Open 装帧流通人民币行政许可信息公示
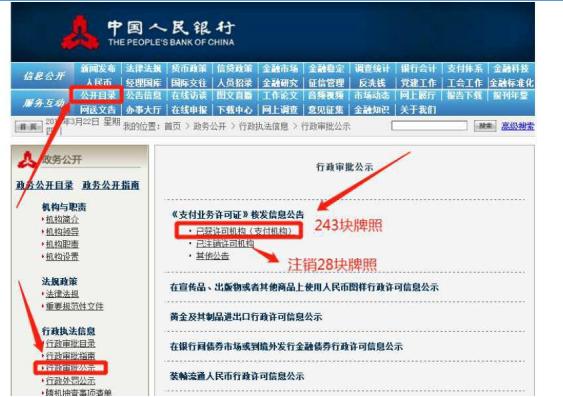The image size is (563, 397). point(237,376)
